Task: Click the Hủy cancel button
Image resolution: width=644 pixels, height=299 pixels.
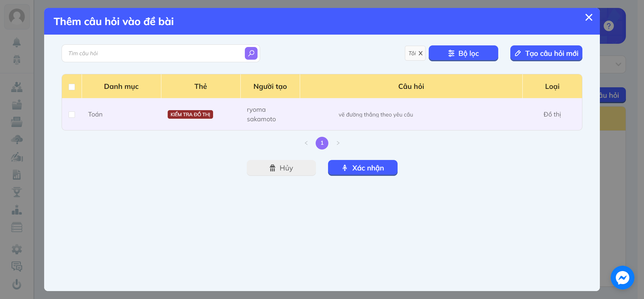Action: (x=281, y=168)
